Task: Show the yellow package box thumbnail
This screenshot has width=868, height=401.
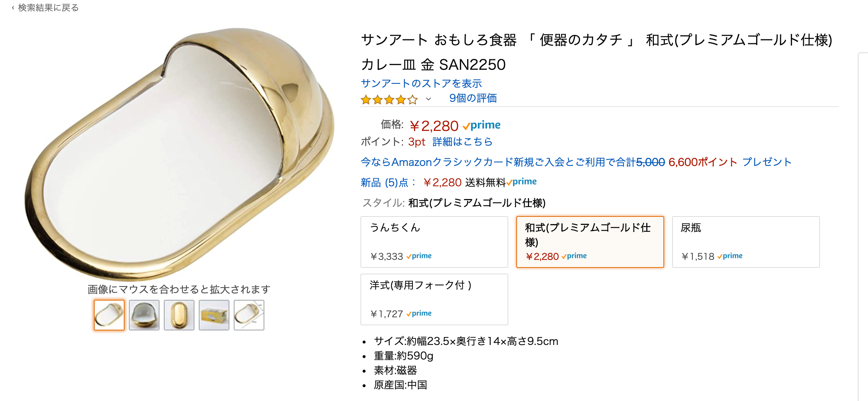Action: click(214, 315)
